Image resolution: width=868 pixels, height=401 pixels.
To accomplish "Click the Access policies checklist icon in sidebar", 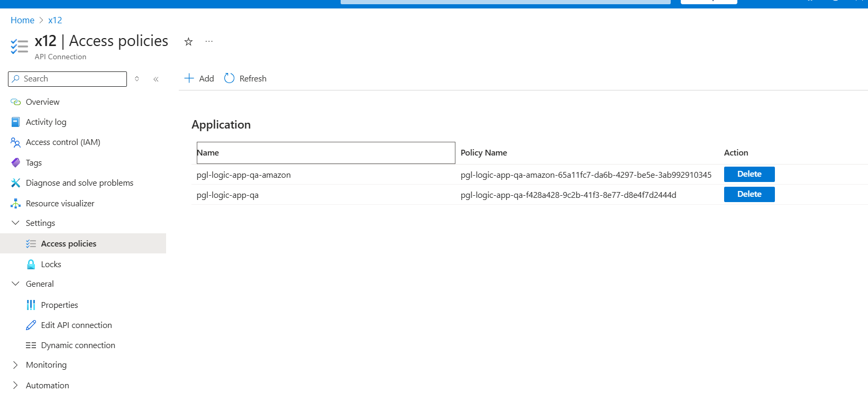I will 31,244.
